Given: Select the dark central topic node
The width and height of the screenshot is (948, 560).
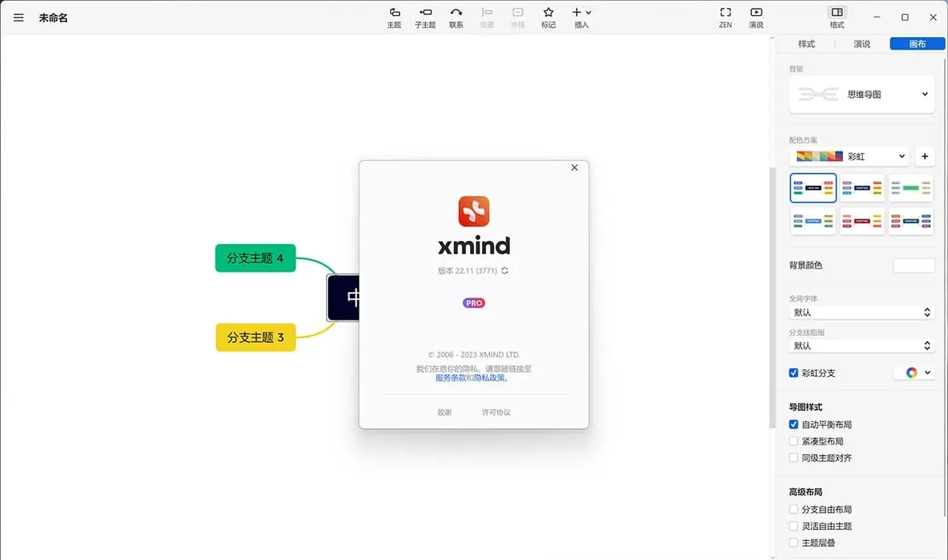Looking at the screenshot, I should (343, 298).
